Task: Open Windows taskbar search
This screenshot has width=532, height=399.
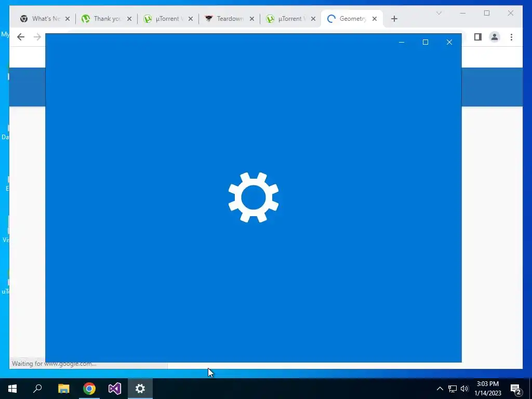Action: coord(37,389)
